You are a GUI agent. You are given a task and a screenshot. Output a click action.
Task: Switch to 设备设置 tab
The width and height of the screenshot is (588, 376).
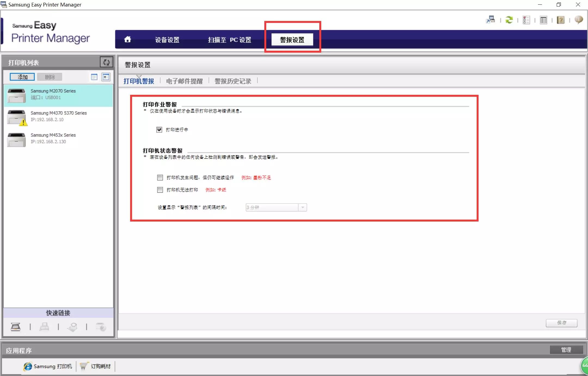[x=167, y=40]
